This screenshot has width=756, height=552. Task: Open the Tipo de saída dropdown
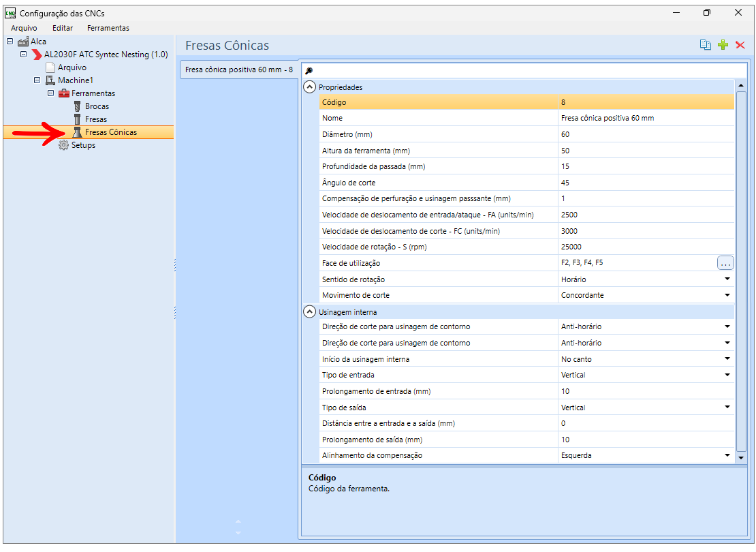click(727, 408)
